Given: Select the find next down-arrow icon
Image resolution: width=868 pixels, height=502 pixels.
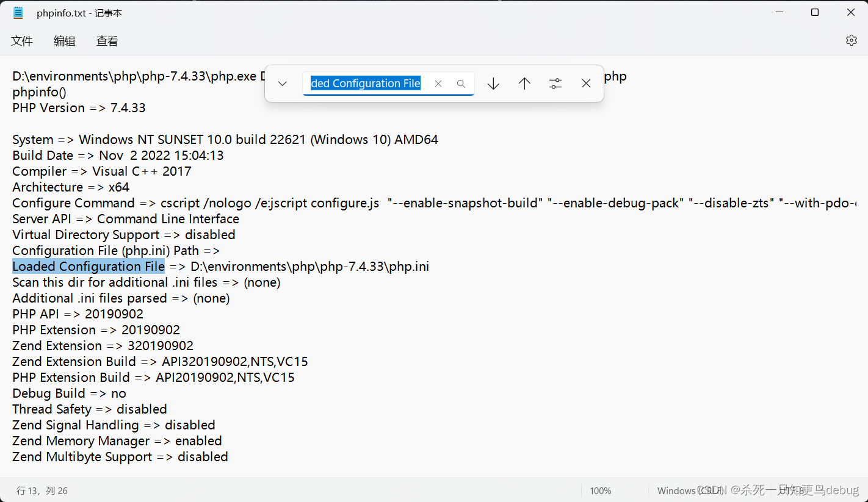Looking at the screenshot, I should (493, 84).
